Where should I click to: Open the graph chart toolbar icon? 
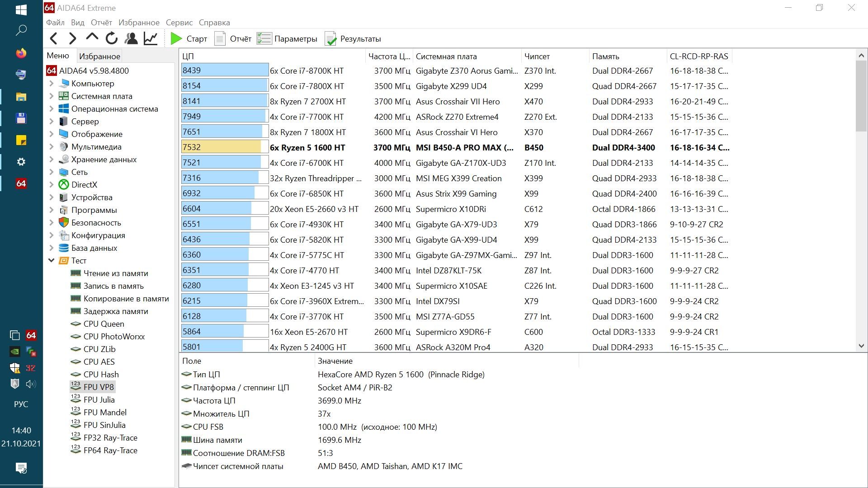click(x=151, y=38)
